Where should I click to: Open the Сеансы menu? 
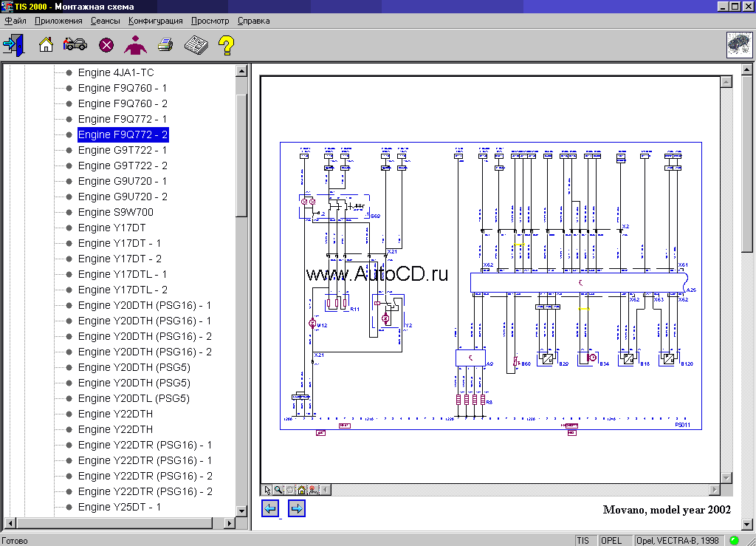105,21
